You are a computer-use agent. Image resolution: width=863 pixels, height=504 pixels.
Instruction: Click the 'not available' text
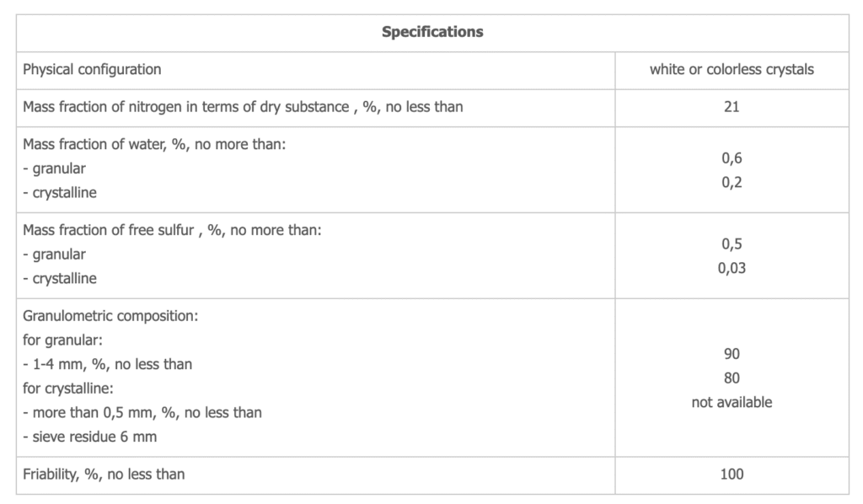[732, 402]
